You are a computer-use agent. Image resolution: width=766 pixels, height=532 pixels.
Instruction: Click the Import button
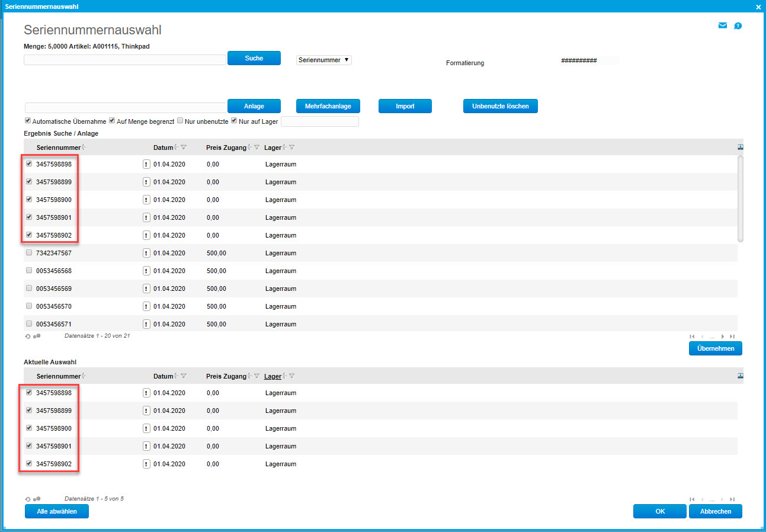pyautogui.click(x=405, y=106)
